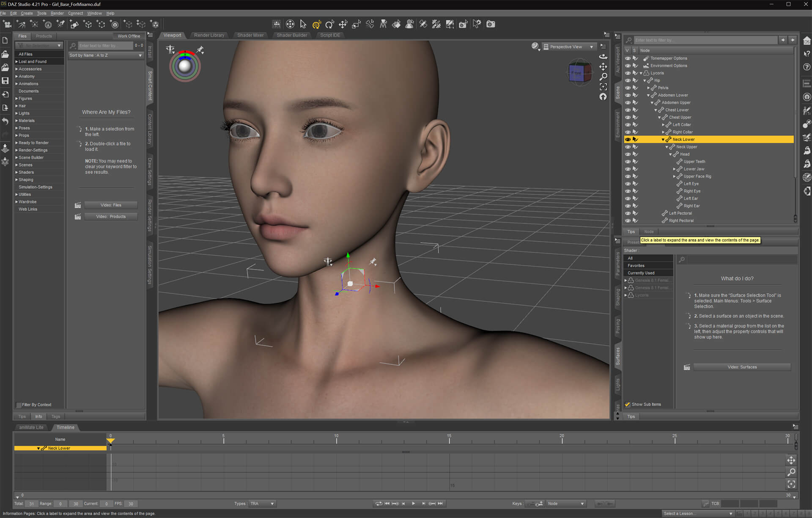The image size is (812, 518).
Task: Switch to the Render Library tab
Action: [x=209, y=35]
